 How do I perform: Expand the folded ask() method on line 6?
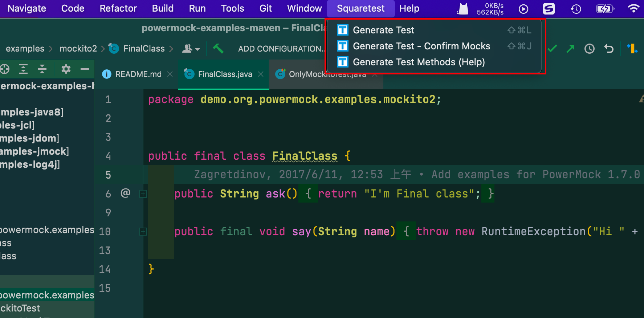(x=143, y=194)
